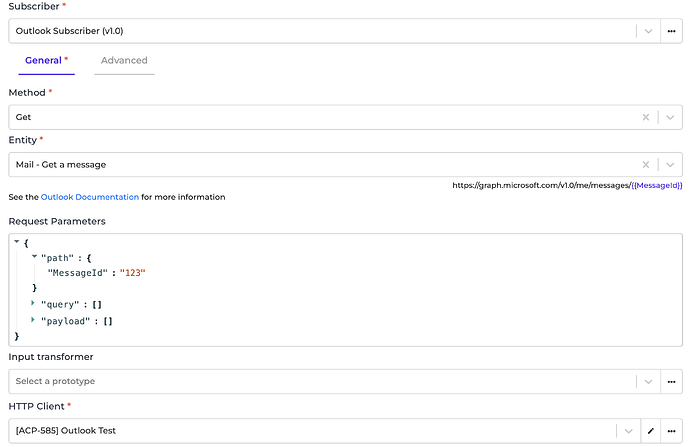The image size is (690, 447).
Task: Clear the Method field value
Action: pos(646,117)
